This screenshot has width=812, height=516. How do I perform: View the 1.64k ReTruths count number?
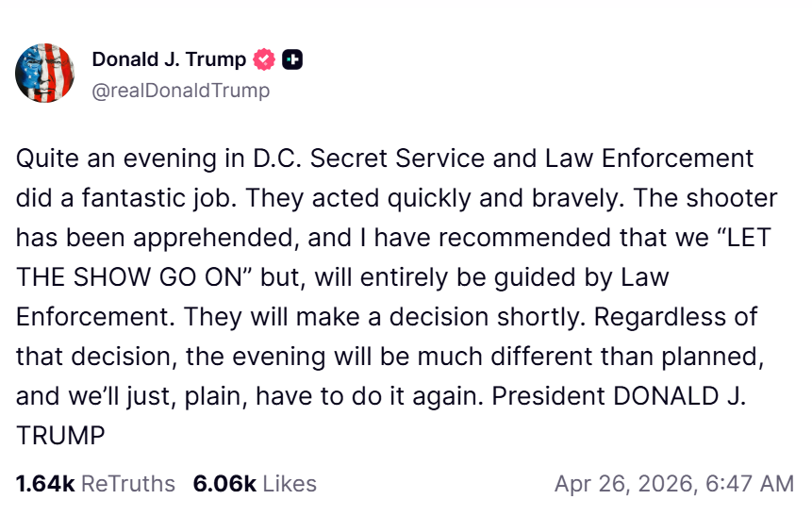(45, 484)
